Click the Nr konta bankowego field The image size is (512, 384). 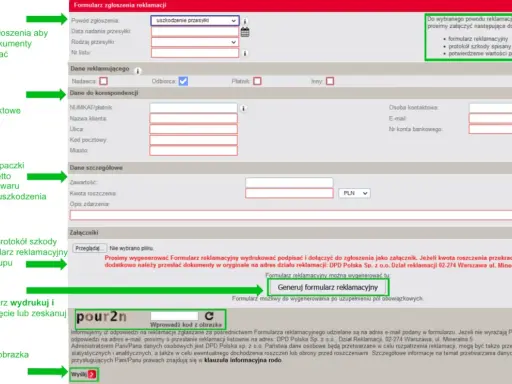(490, 129)
